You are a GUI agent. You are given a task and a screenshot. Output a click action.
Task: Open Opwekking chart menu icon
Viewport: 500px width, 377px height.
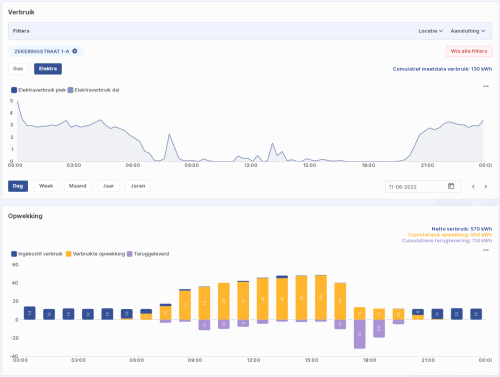(x=486, y=250)
